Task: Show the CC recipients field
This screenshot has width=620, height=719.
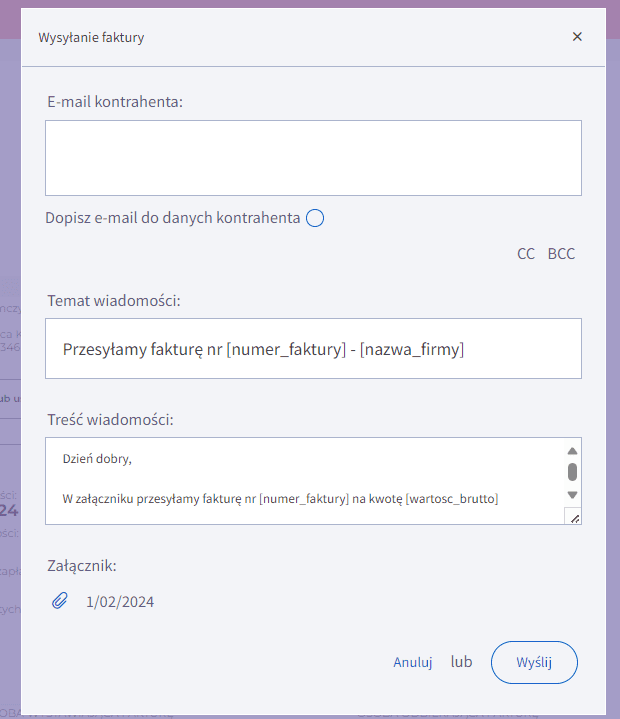Action: [x=526, y=254]
